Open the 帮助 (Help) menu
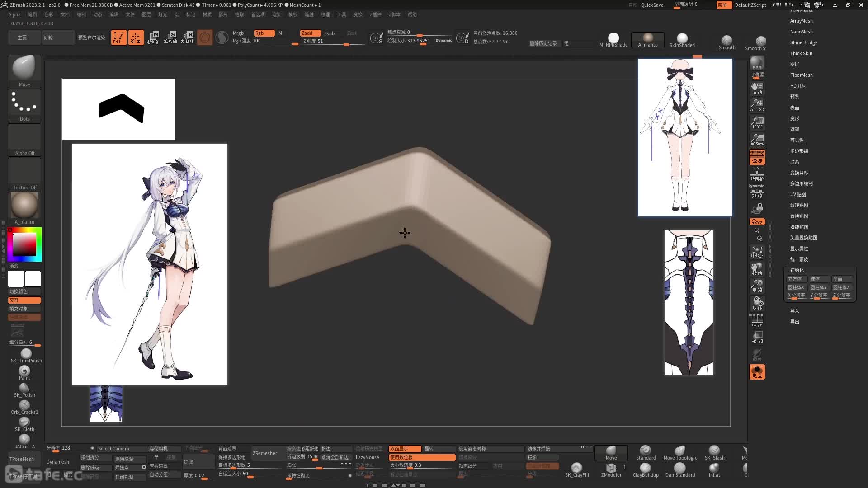The width and height of the screenshot is (868, 488). coord(412,14)
